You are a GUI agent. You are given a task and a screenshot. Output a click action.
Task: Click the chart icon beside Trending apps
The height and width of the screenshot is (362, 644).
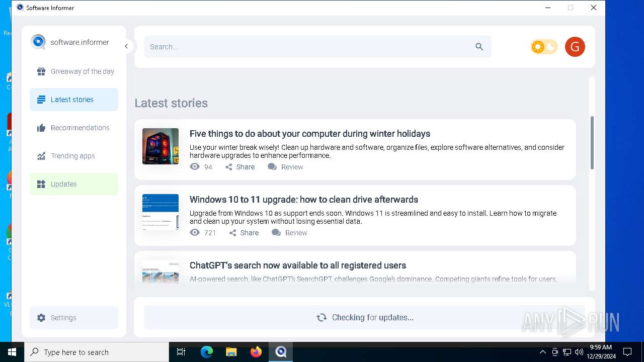click(x=41, y=156)
